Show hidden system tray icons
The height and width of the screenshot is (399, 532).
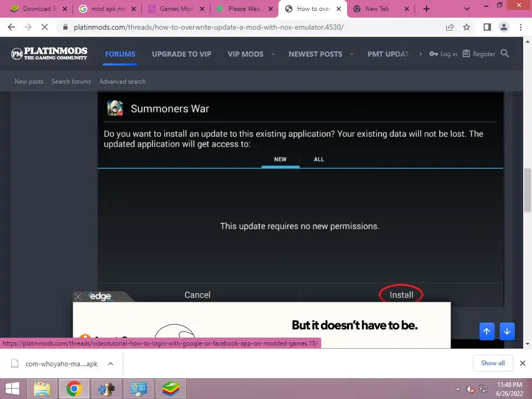point(458,389)
